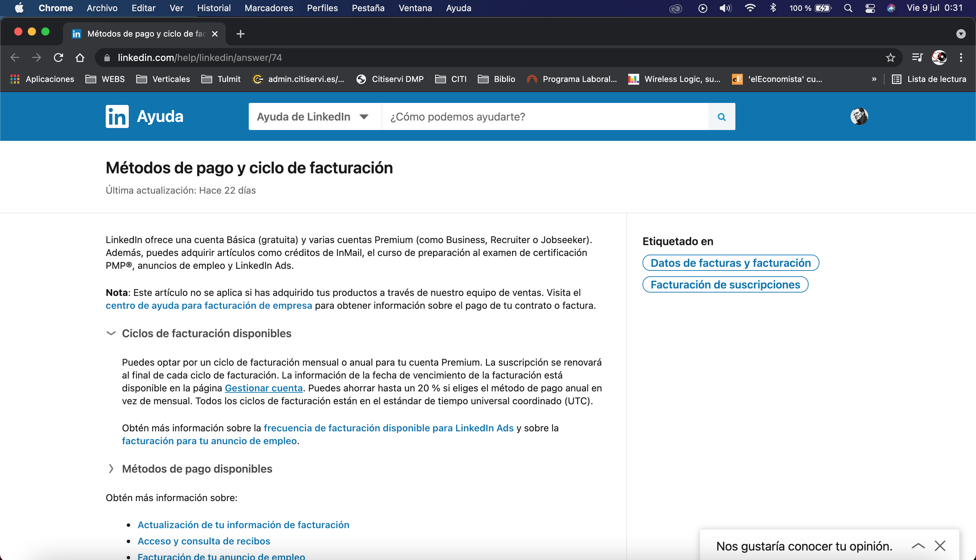This screenshot has width=976, height=560.
Task: Bookmark this page with star icon
Action: [890, 58]
